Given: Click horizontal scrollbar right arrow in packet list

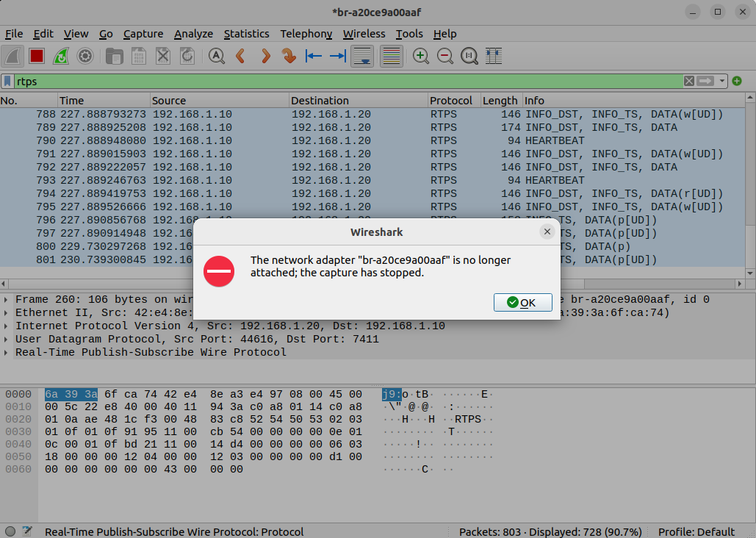Looking at the screenshot, I should click(x=740, y=284).
